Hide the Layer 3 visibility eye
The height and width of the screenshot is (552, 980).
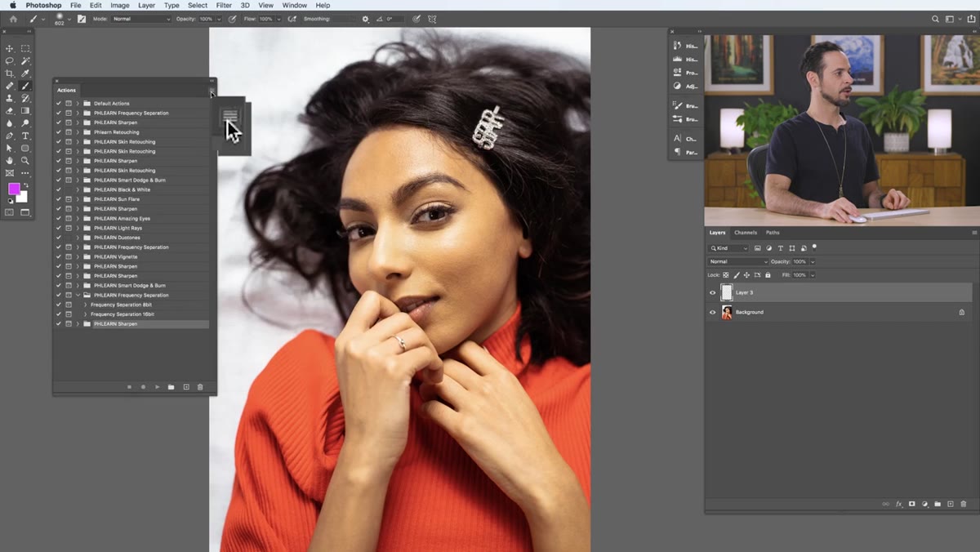point(712,292)
